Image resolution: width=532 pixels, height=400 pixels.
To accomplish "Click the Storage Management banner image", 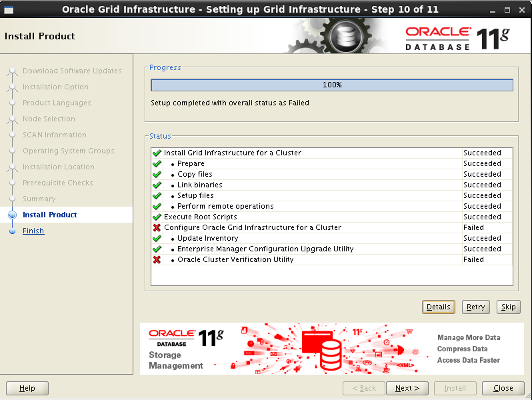I will [x=332, y=349].
